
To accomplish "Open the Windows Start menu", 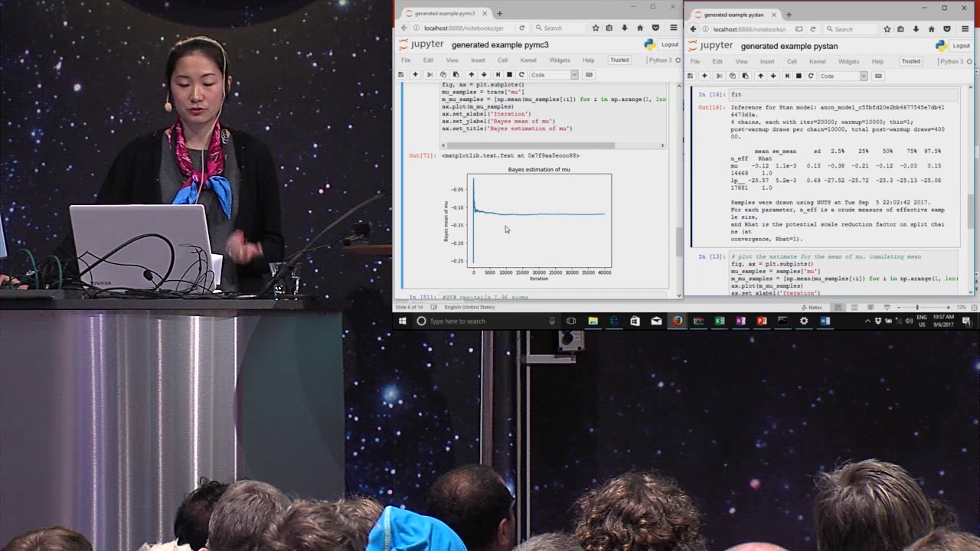I will click(402, 321).
